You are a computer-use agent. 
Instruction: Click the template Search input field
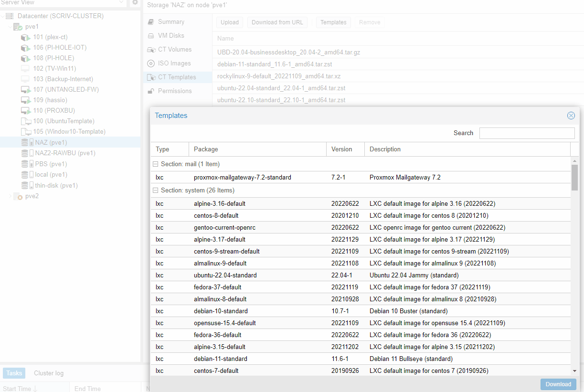[x=527, y=133]
